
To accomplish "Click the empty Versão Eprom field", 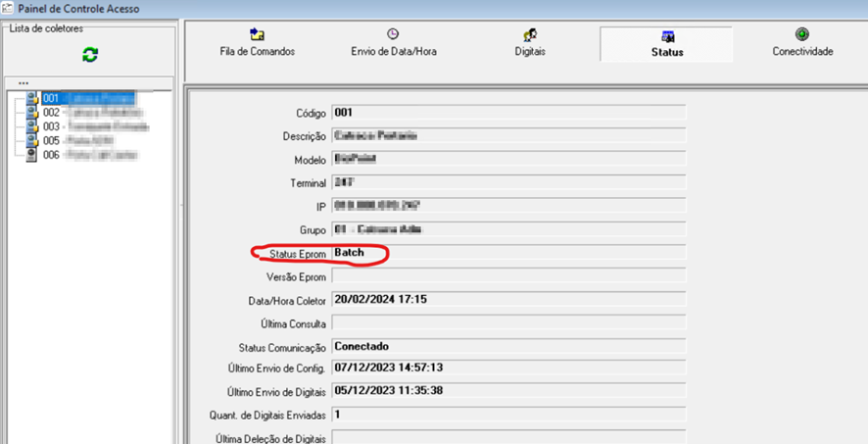I will click(507, 276).
